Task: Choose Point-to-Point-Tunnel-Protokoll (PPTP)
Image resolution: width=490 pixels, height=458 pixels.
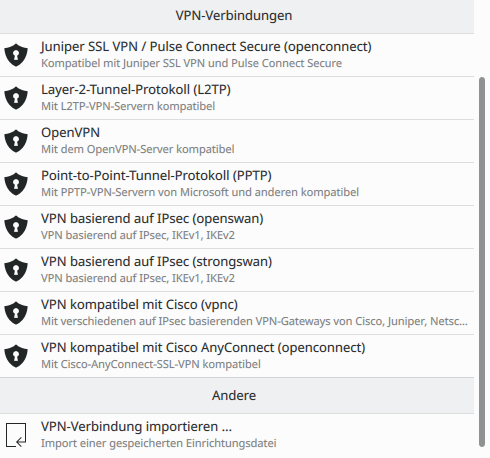Action: [x=237, y=184]
